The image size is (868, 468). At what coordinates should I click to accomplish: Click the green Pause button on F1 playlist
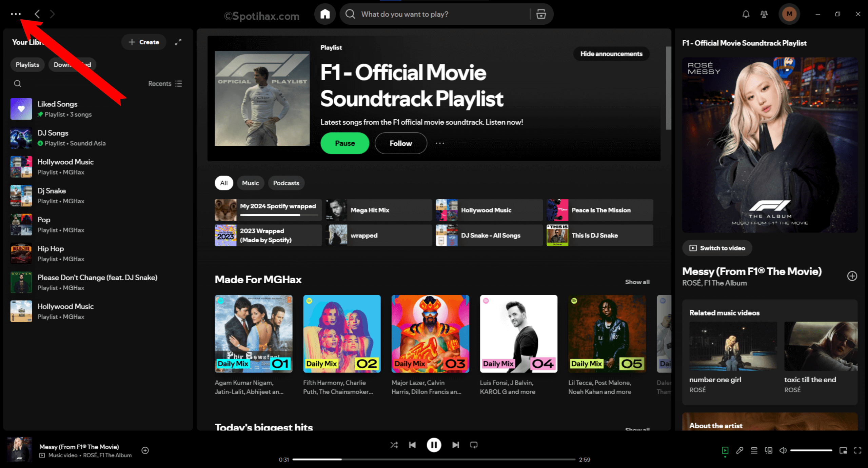(x=345, y=143)
